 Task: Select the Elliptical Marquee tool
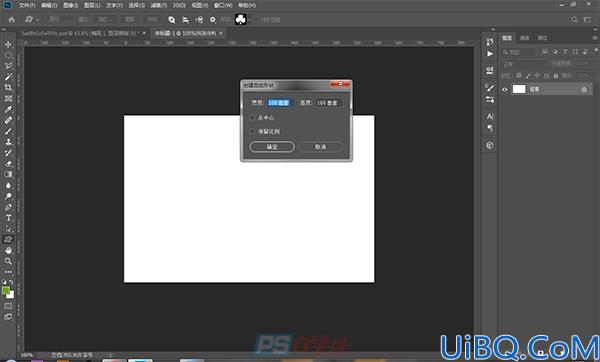click(8, 55)
